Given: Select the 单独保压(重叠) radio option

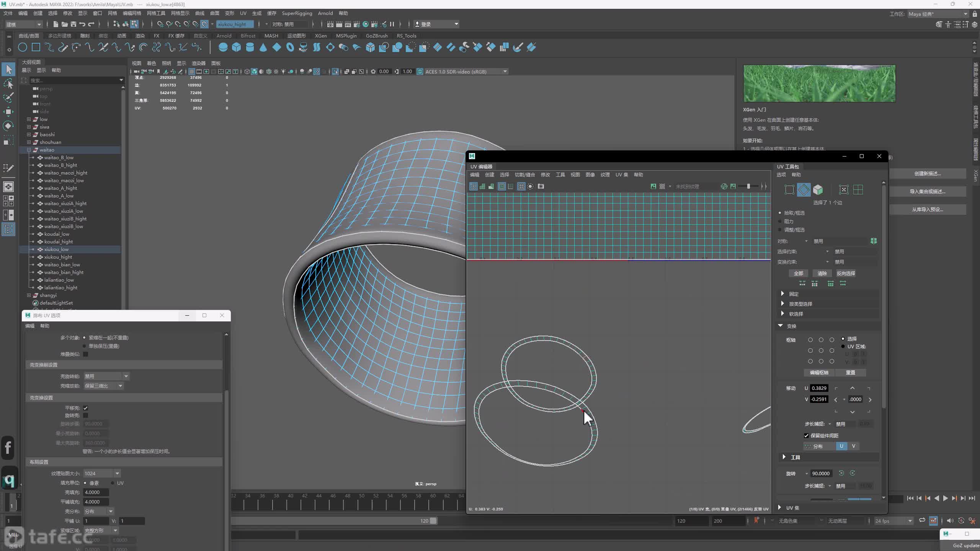Looking at the screenshot, I should click(84, 346).
